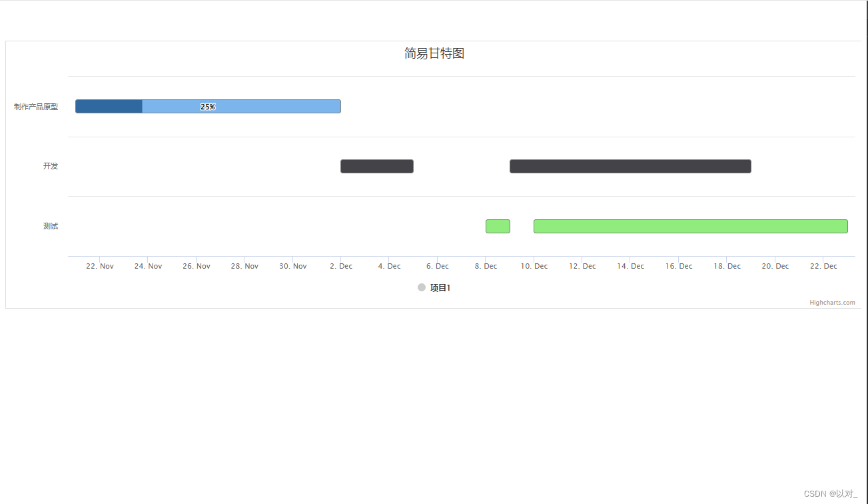
Task: Click the chart title 简易甘特图
Action: click(434, 53)
